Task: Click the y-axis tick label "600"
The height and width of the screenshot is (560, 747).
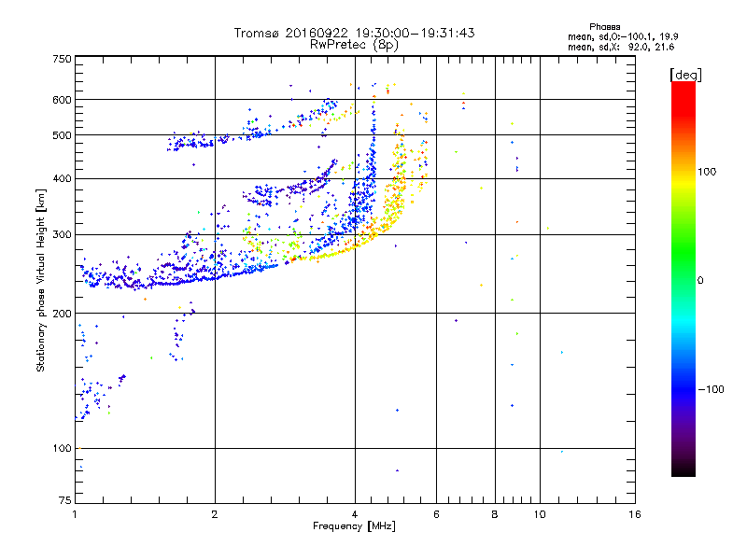Action: (x=62, y=100)
